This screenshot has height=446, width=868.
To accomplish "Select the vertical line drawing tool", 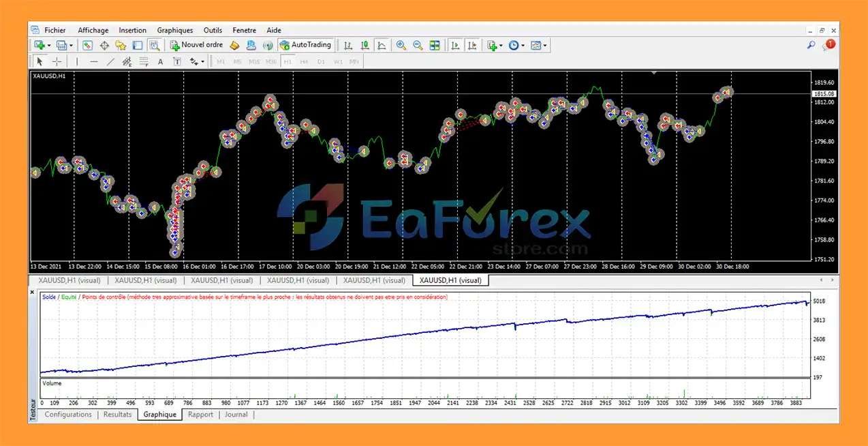I will 77,62.
